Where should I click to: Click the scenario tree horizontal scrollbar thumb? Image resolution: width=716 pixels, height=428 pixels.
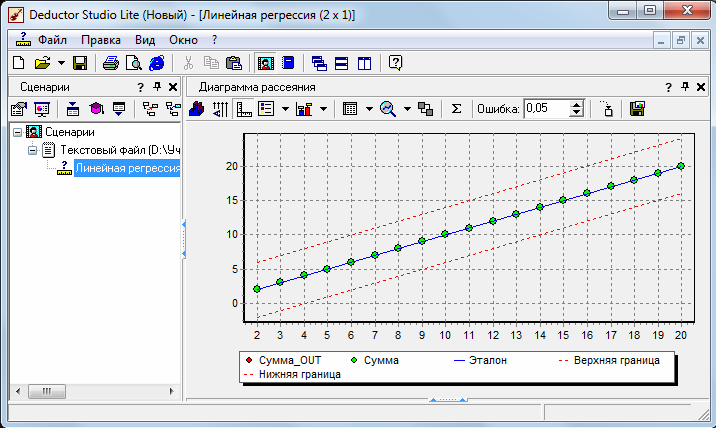[x=47, y=391]
